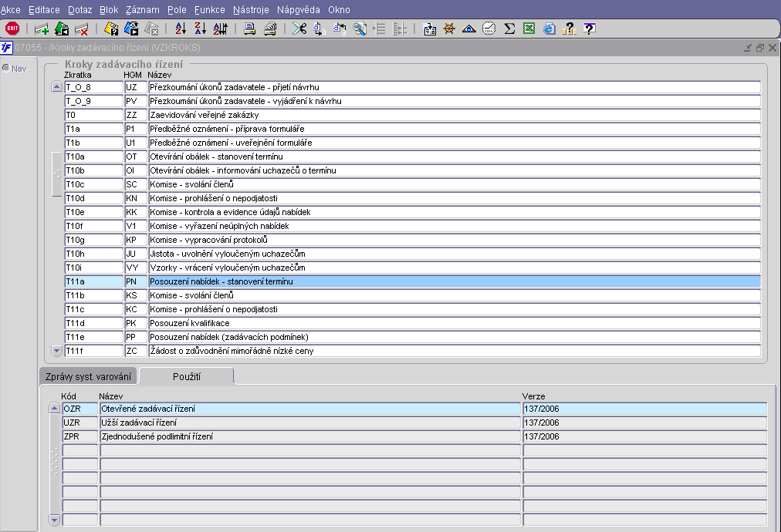The width and height of the screenshot is (781, 532).
Task: Click the scissors cut icon
Action: pos(299,29)
